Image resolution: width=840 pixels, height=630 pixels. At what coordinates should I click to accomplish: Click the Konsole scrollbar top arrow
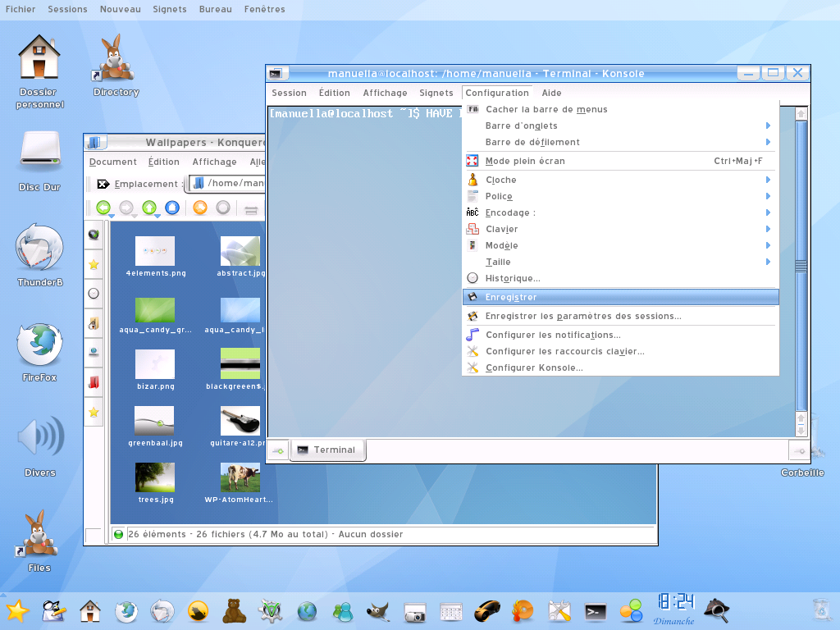pos(801,113)
